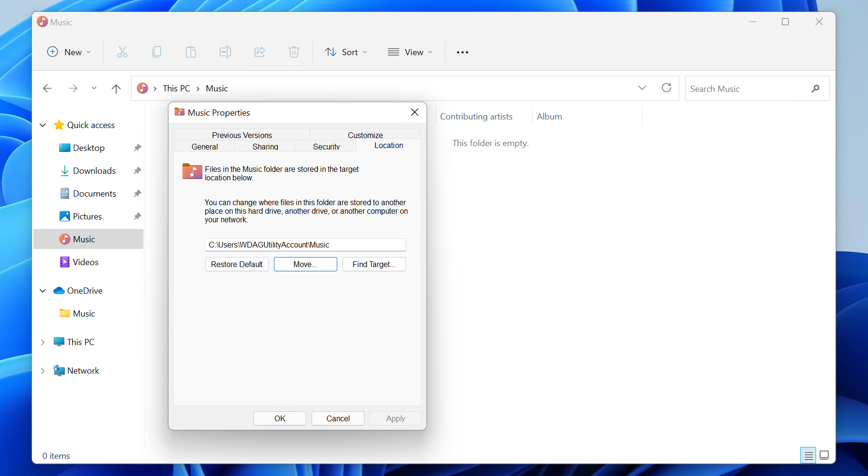Click the Rename icon in toolbar

click(225, 52)
